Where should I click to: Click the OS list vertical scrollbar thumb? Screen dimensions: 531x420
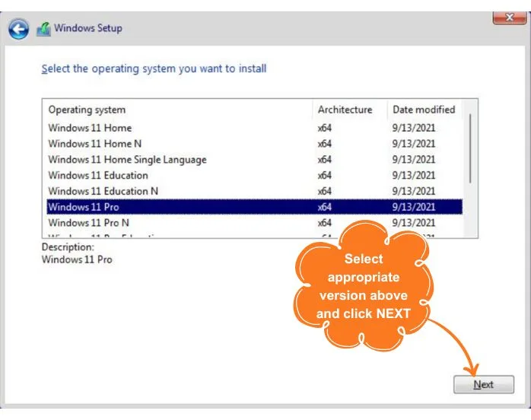pyautogui.click(x=470, y=148)
